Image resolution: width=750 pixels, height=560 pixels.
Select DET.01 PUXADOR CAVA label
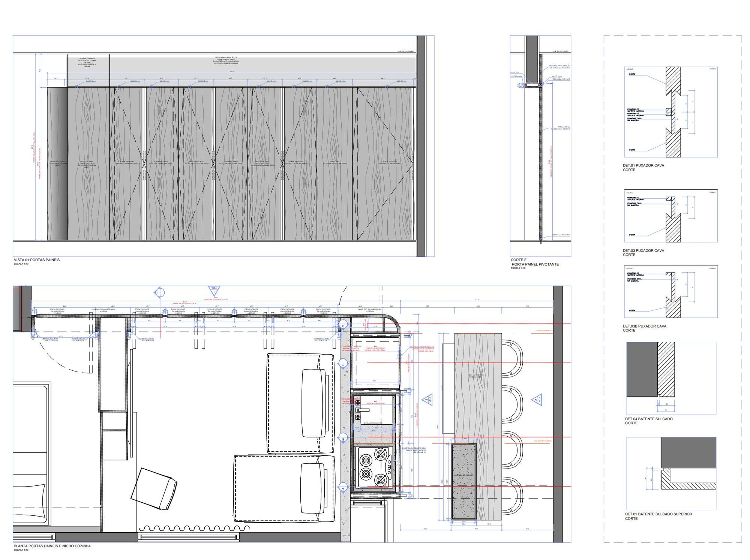click(643, 165)
